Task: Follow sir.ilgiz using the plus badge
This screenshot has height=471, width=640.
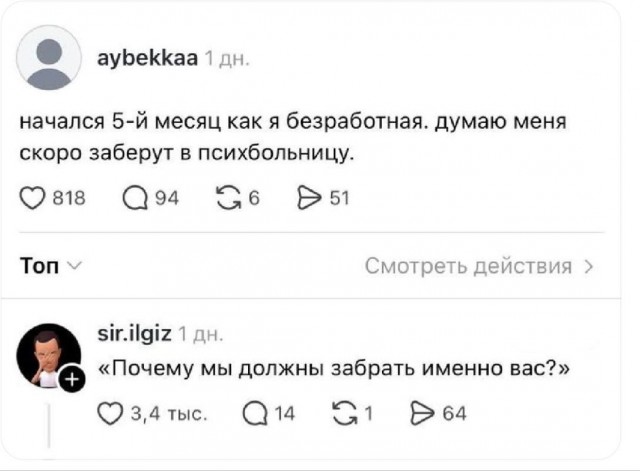Action: [71, 380]
